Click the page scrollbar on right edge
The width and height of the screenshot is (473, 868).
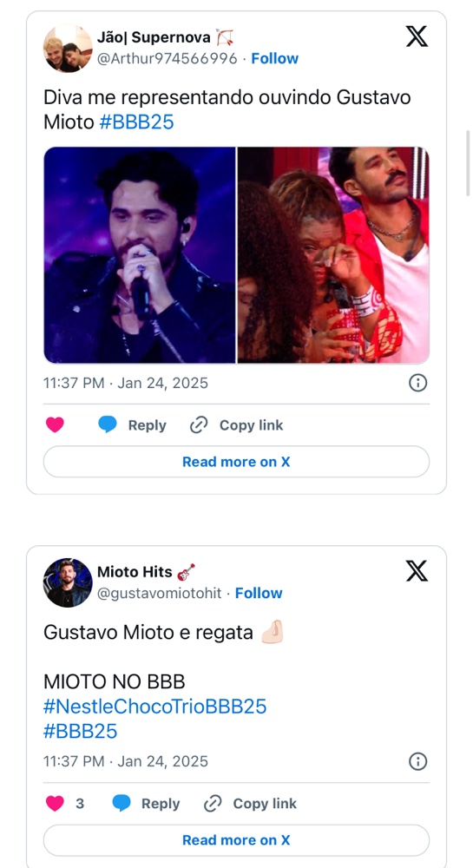coord(469,163)
